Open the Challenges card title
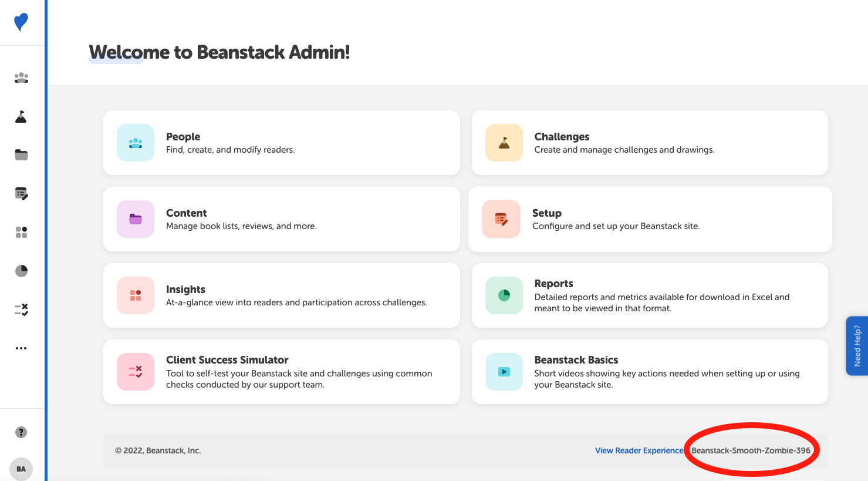868x481 pixels. coord(562,136)
